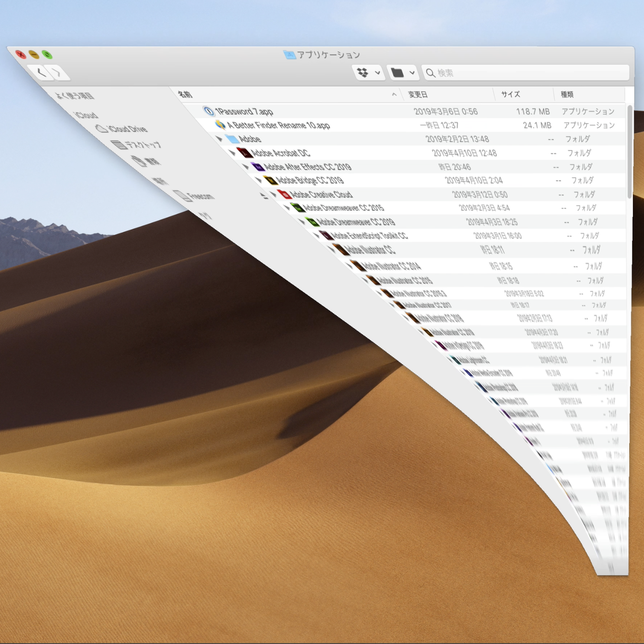This screenshot has width=644, height=644.
Task: Select the Adobe After Effects CC 2019 icon
Action: click(258, 167)
